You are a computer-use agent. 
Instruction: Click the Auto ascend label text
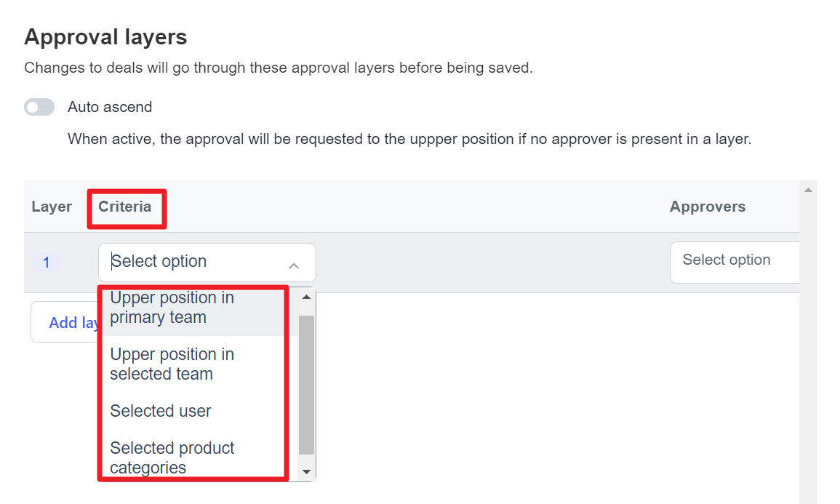click(x=110, y=107)
